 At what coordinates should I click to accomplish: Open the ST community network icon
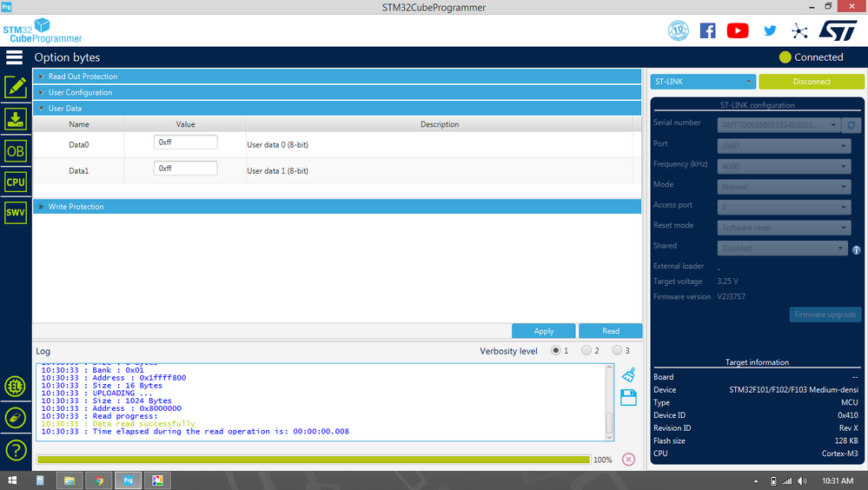pyautogui.click(x=799, y=31)
